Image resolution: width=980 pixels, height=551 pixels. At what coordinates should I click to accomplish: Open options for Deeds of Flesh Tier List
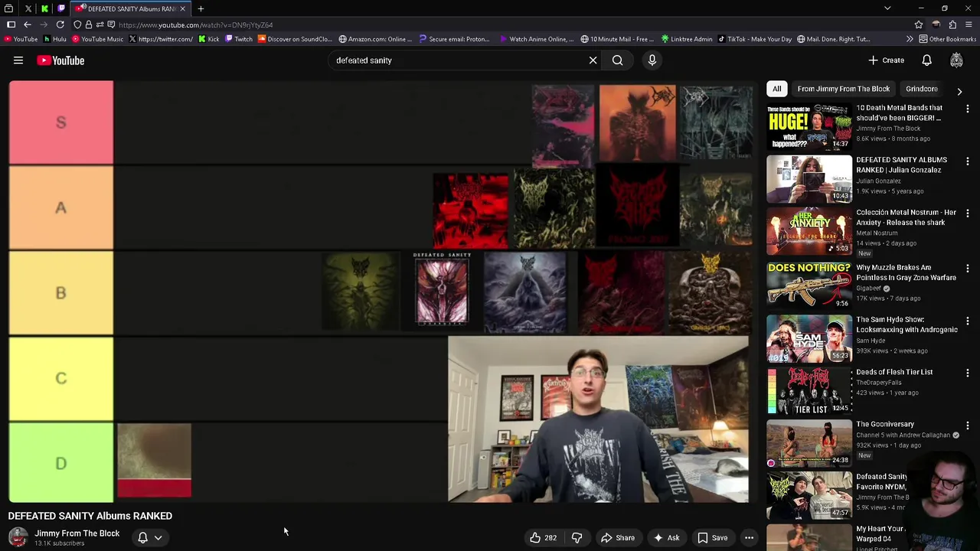point(968,373)
